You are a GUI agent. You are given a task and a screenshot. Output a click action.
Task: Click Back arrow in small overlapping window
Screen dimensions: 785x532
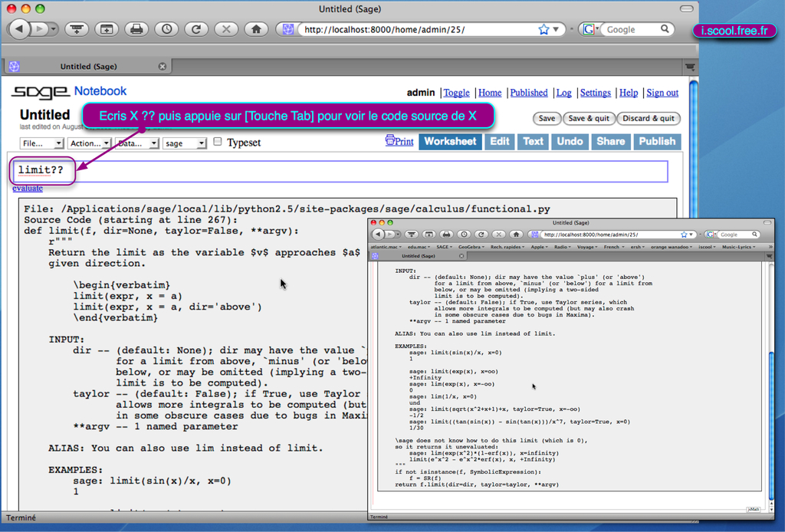(x=379, y=235)
